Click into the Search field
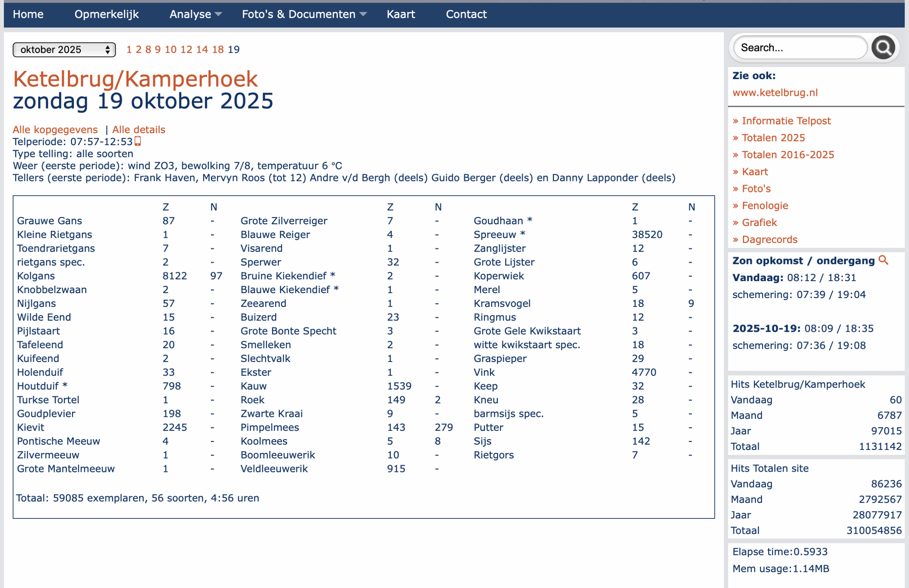The width and height of the screenshot is (909, 588). coord(800,48)
